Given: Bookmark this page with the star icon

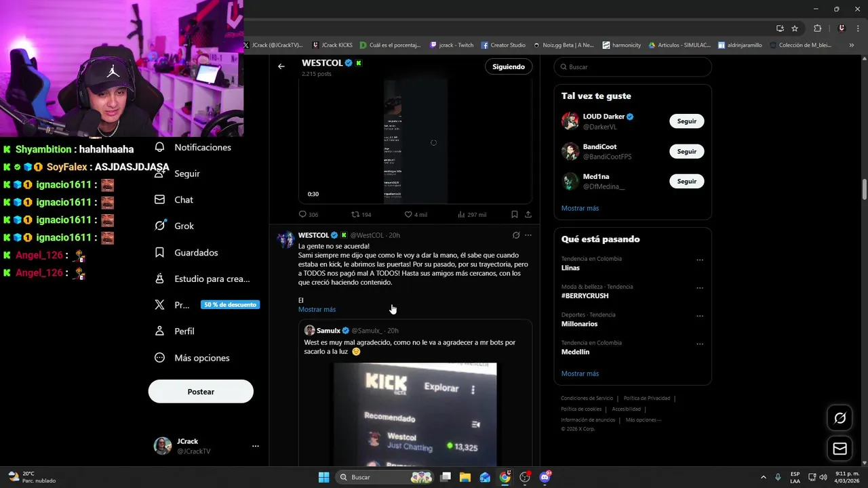Looking at the screenshot, I should pyautogui.click(x=795, y=28).
